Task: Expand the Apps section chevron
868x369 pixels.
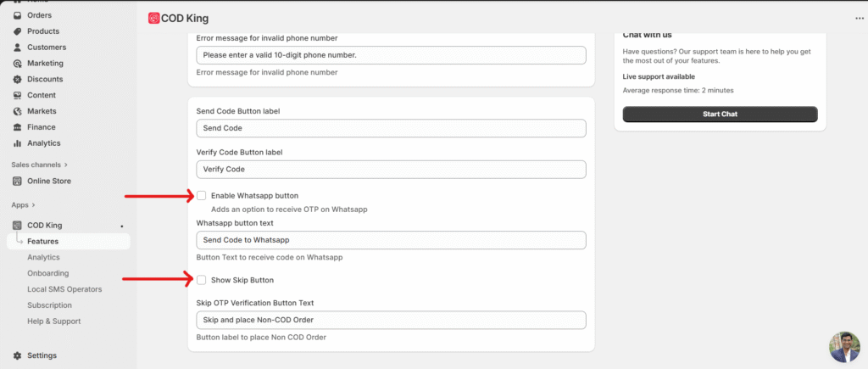Action: coord(34,205)
